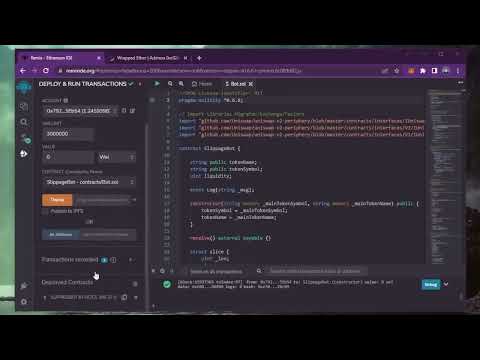Image resolution: width=480 pixels, height=360 pixels.
Task: Reload the browser page
Action: 46,71
